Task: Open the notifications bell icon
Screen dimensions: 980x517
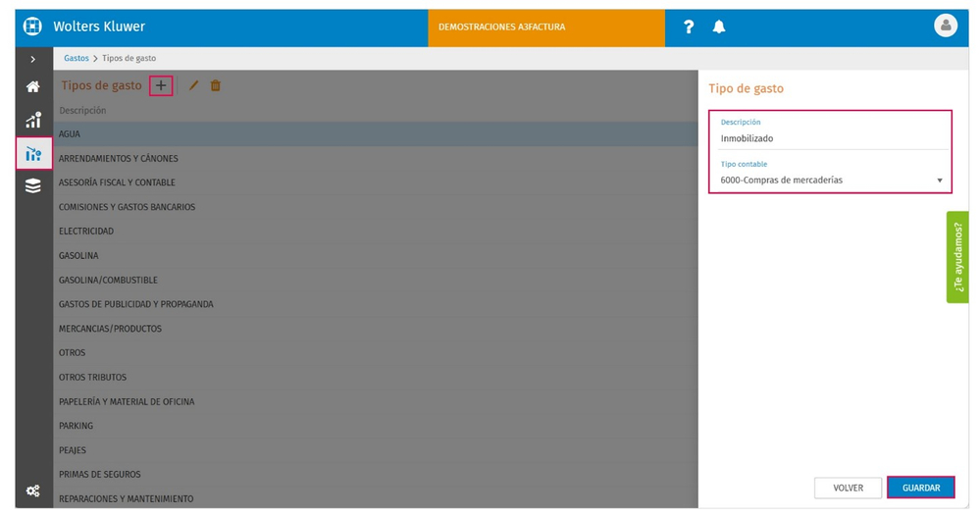Action: pyautogui.click(x=719, y=26)
